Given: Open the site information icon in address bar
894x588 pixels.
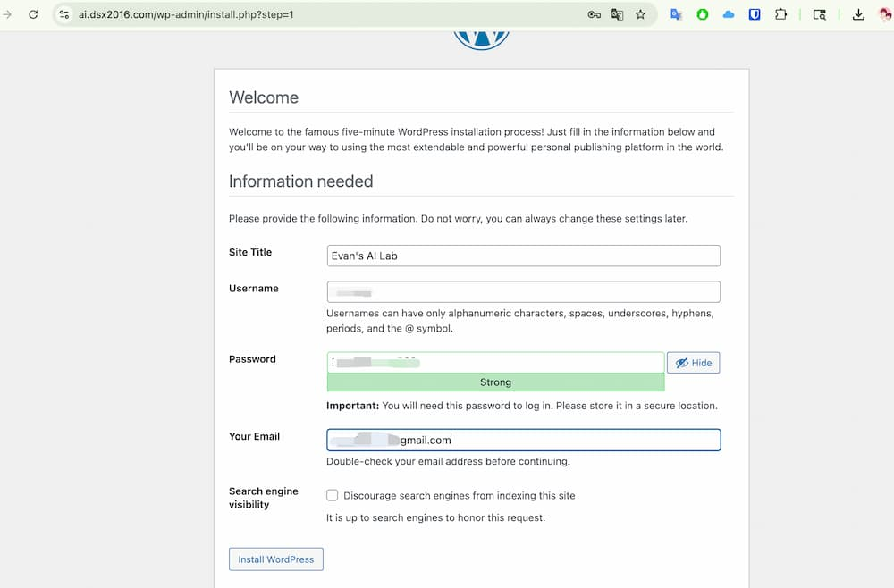Looking at the screenshot, I should [x=63, y=14].
